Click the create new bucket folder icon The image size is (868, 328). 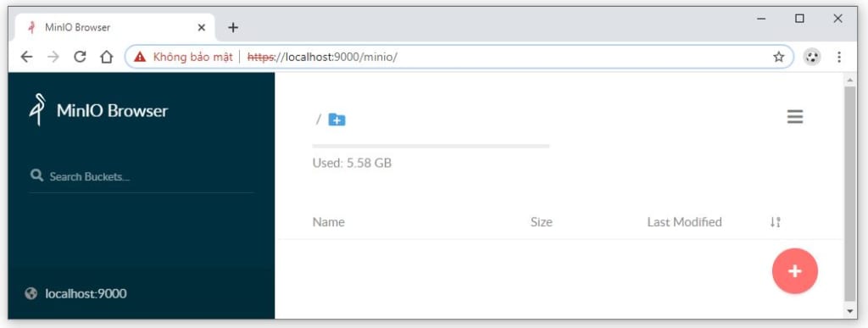coord(337,119)
